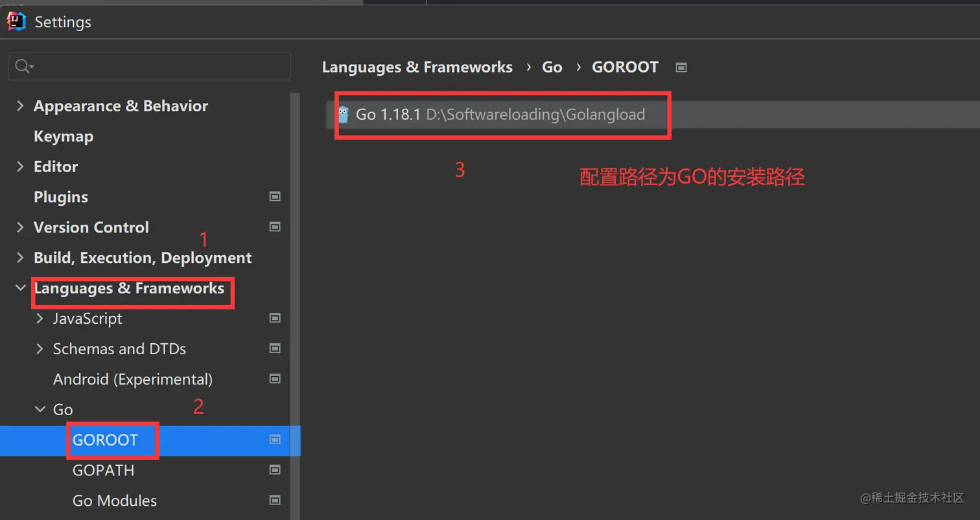
Task: Expand Schemas and DTDs node
Action: pos(40,348)
